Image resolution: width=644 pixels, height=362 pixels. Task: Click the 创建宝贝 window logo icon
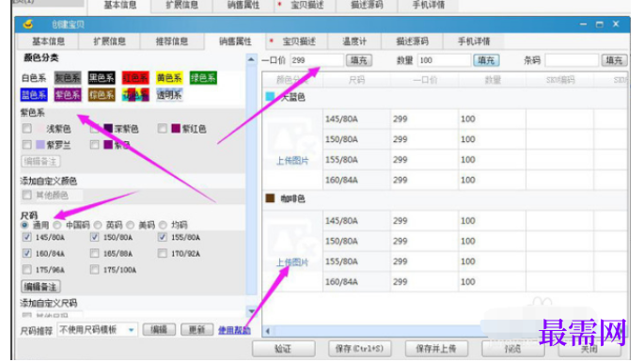click(28, 24)
